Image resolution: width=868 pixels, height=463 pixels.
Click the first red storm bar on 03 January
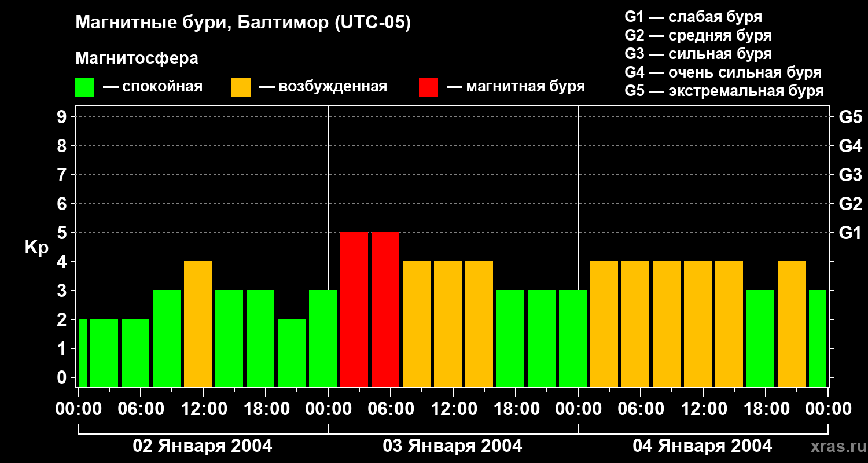pyautogui.click(x=354, y=309)
